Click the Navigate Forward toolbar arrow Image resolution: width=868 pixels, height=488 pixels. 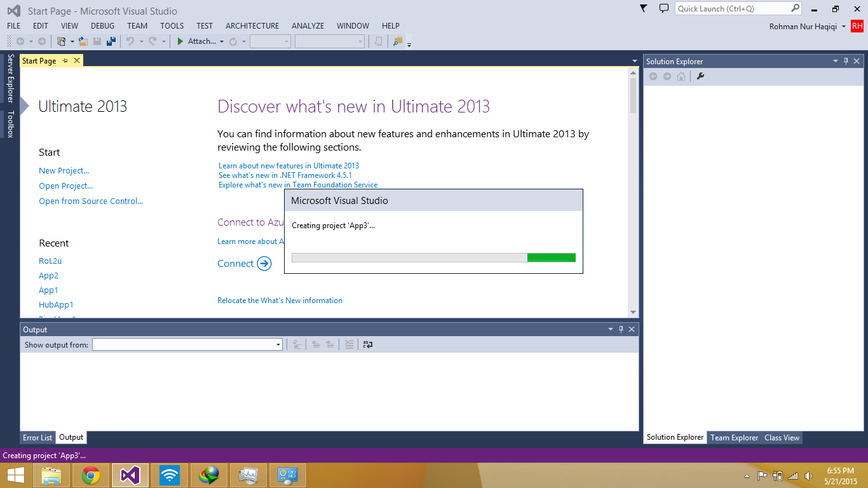(x=42, y=41)
